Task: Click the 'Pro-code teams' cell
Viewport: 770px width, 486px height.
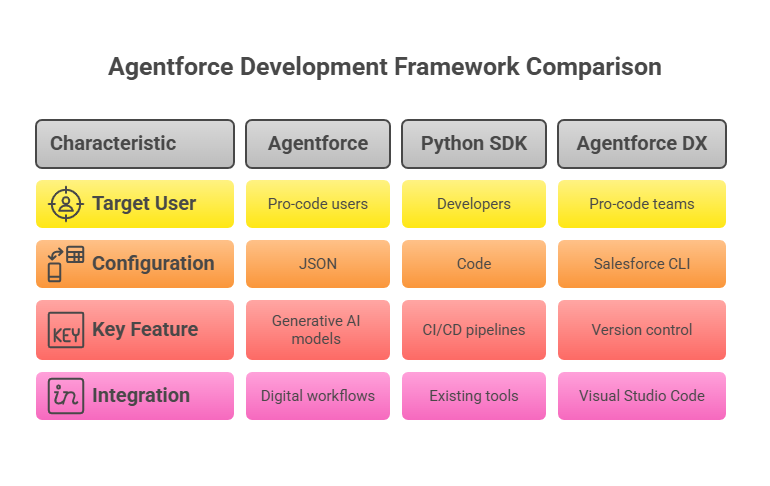Action: (x=642, y=204)
